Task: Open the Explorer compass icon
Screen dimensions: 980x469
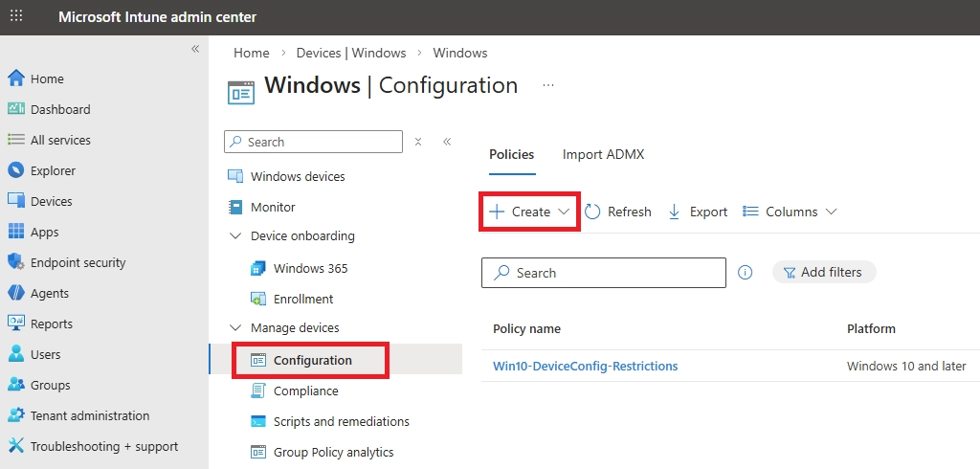Action: click(16, 170)
